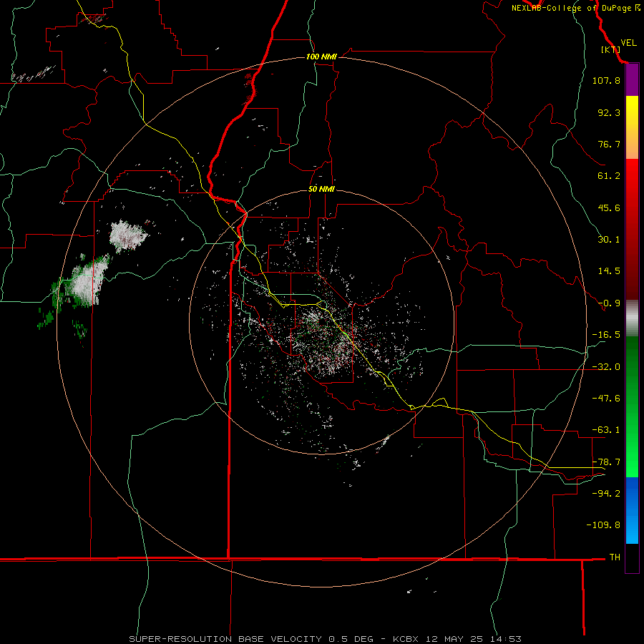Select the -78.7 velocity scale value
Image resolution: width=644 pixels, height=644 pixels.
point(606,462)
